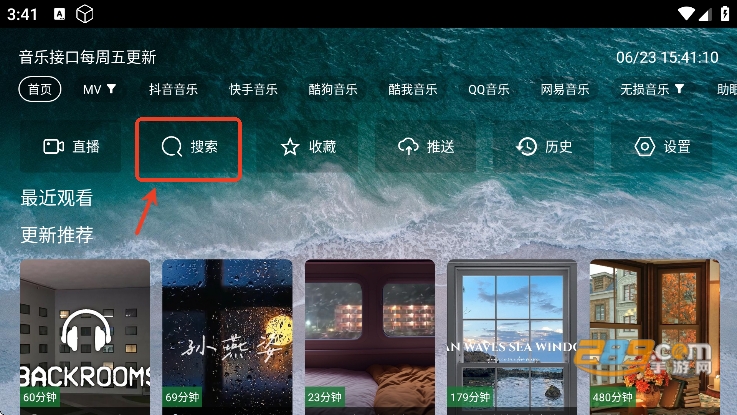Image resolution: width=737 pixels, height=415 pixels.
Task: Open the 179分钟 sea window thumbnail
Action: pos(512,337)
